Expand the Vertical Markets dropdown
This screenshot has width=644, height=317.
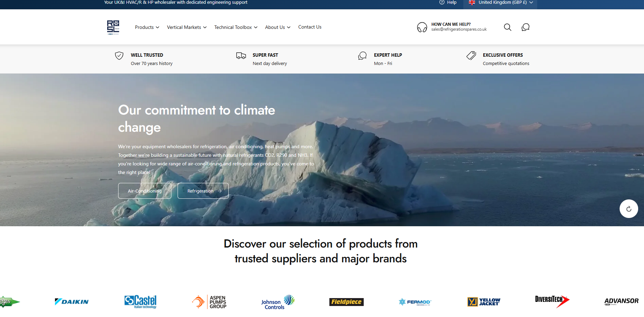tap(187, 27)
